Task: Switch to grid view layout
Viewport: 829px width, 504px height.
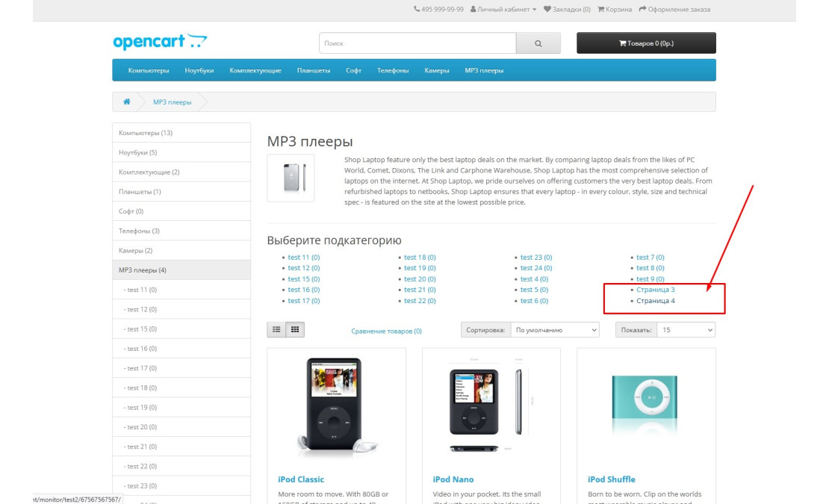Action: click(295, 330)
